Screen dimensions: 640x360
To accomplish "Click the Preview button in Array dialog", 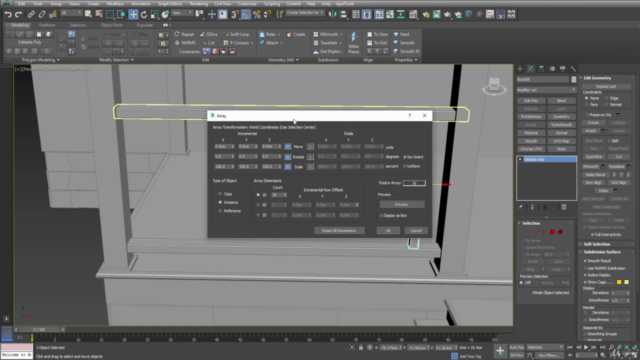I will (x=402, y=204).
